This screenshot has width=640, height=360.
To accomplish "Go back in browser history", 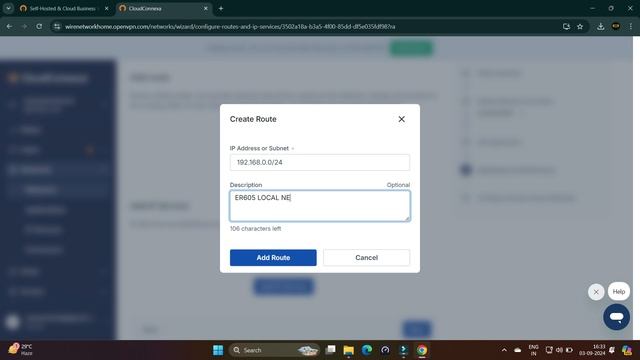I will point(9,27).
